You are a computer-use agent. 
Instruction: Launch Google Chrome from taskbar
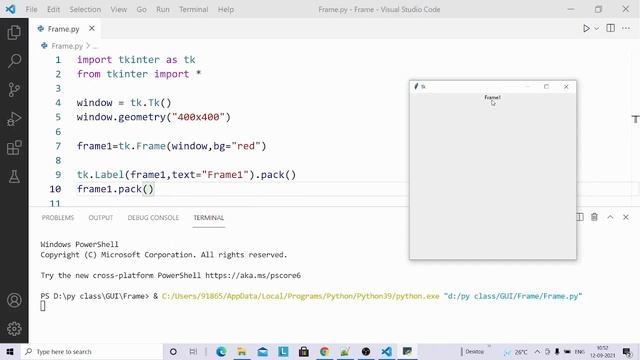coord(324,351)
